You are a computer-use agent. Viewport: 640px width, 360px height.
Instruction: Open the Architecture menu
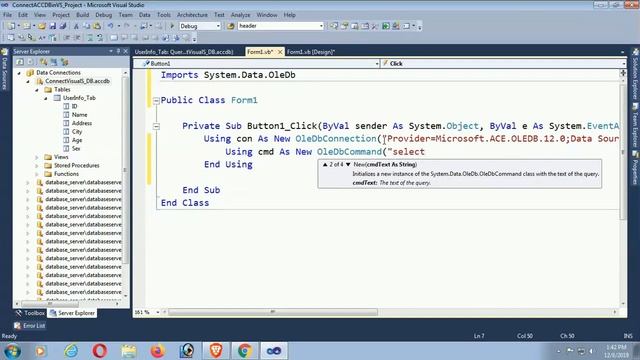point(192,15)
